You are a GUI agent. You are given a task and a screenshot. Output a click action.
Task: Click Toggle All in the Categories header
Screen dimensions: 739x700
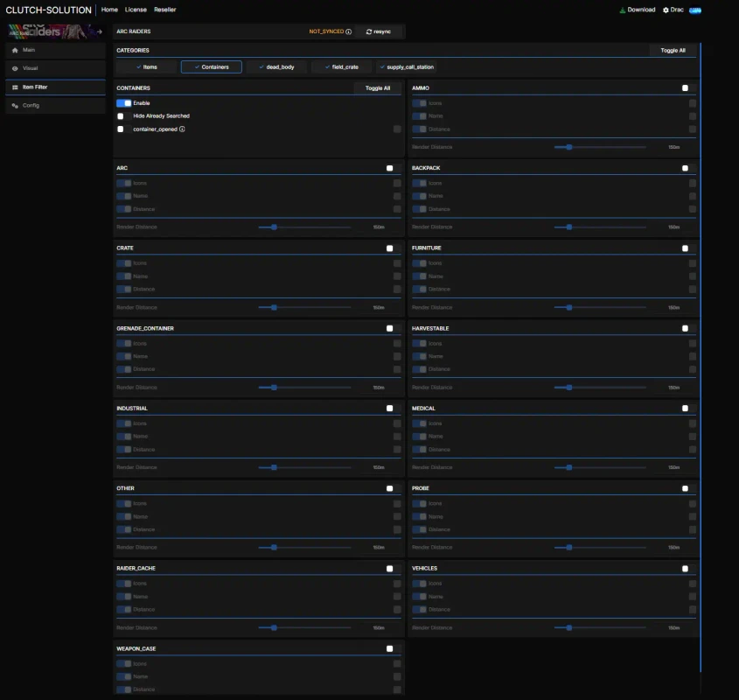click(673, 51)
